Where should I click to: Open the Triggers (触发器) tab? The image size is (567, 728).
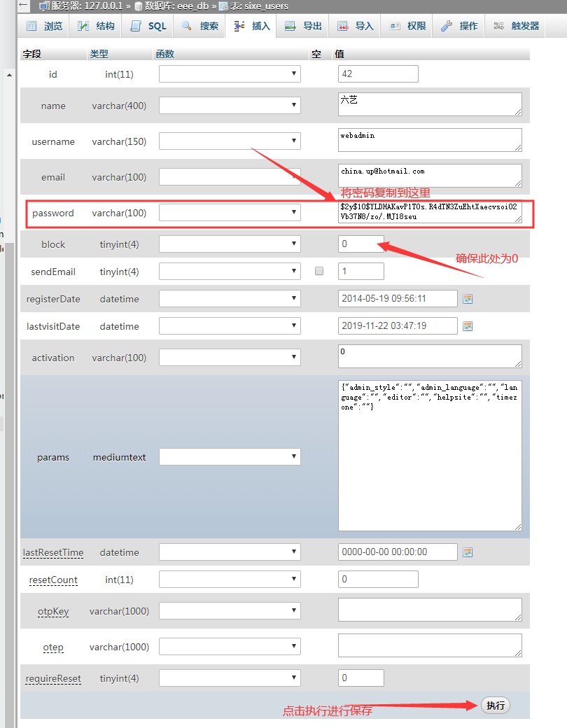tap(517, 27)
